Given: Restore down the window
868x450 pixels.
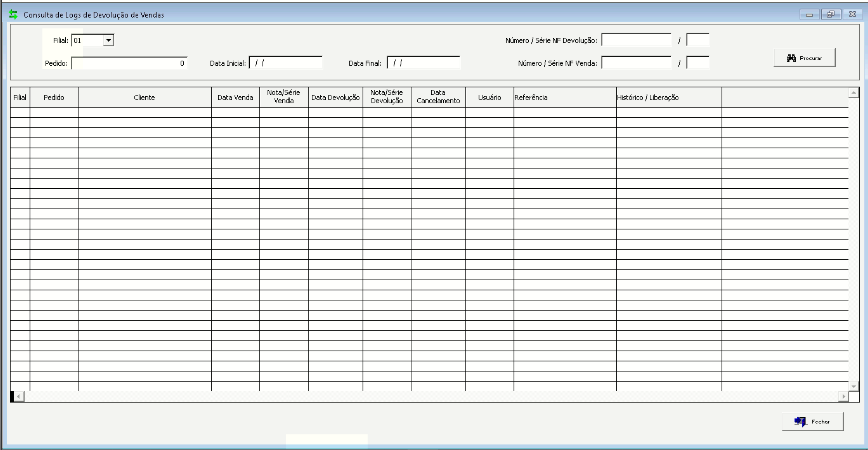Looking at the screenshot, I should pyautogui.click(x=831, y=15).
